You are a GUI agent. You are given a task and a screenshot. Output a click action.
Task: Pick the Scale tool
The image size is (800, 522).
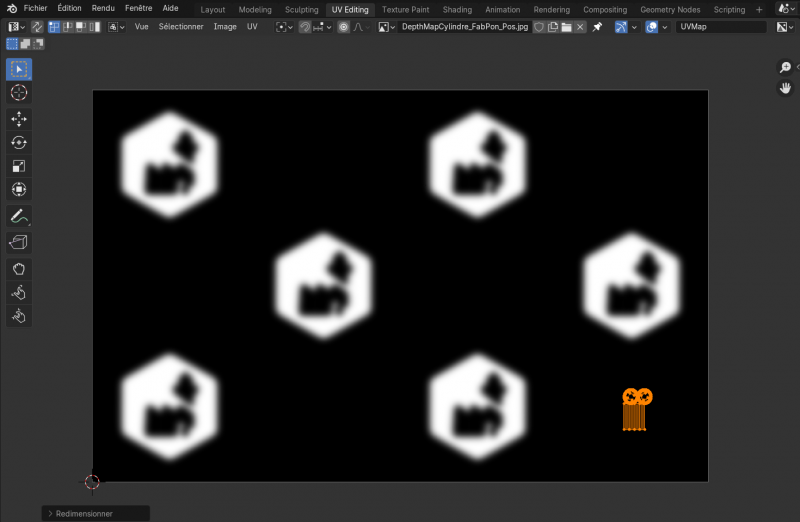[19, 166]
